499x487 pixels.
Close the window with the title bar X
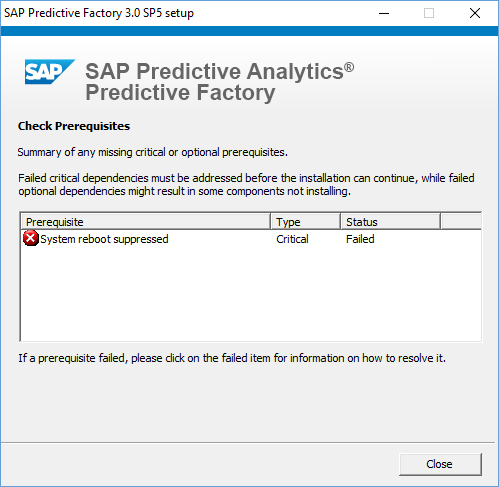pyautogui.click(x=475, y=13)
